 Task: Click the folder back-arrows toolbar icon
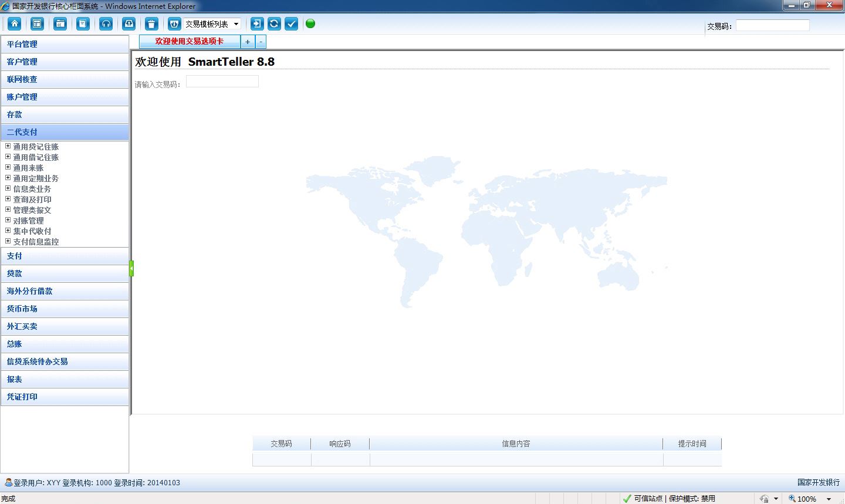[x=60, y=23]
